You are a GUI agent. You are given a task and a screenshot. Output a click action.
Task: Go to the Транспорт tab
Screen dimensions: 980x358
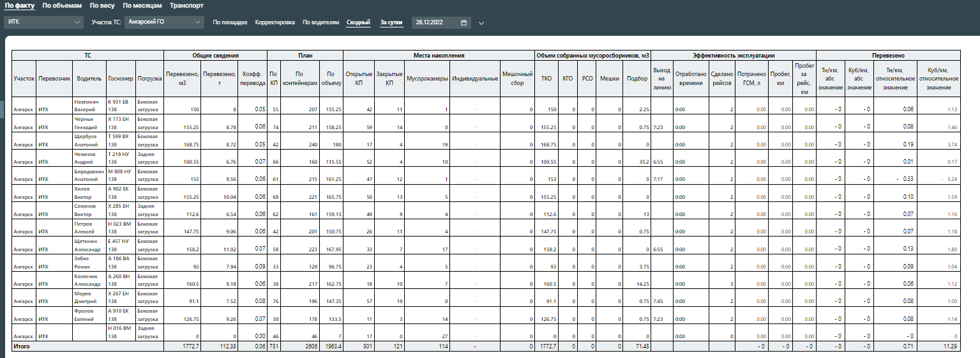tap(187, 5)
